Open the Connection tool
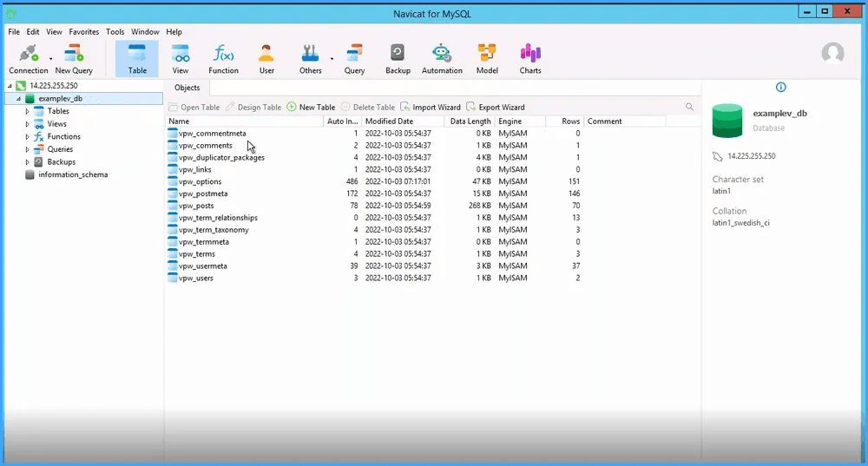Screen dimensions: 868x466 29,59
